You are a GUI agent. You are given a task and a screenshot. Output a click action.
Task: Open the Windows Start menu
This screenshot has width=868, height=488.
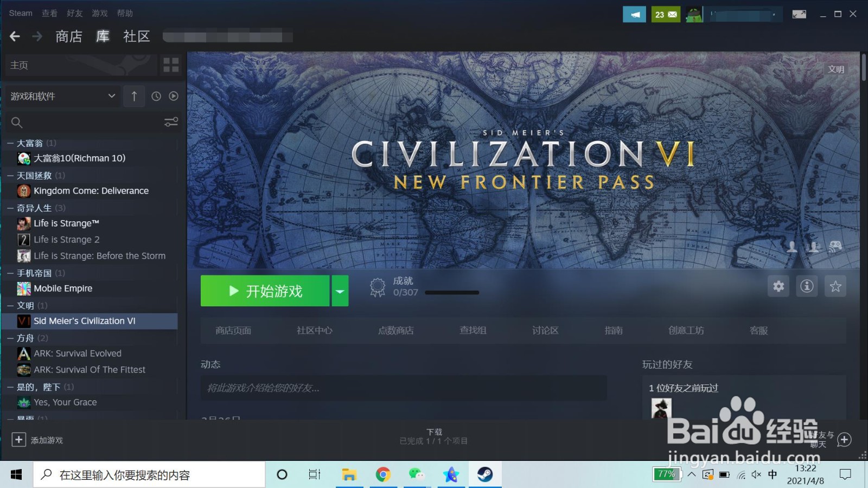point(16,475)
